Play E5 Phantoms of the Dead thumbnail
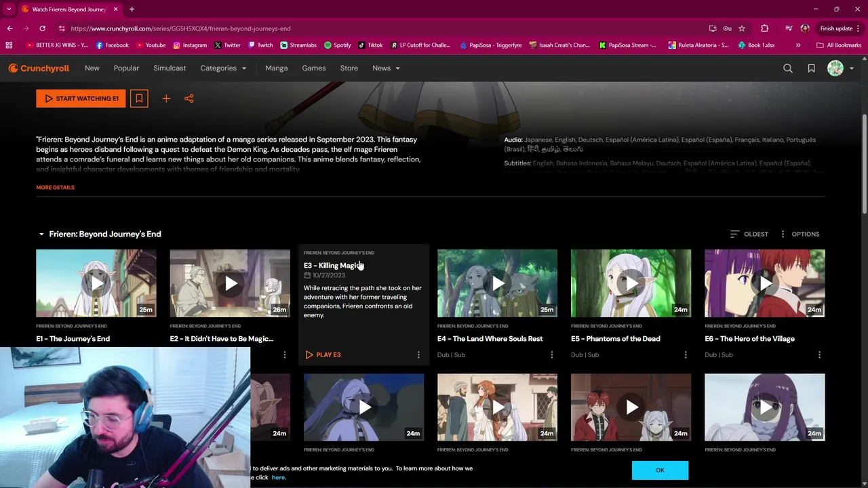 631,283
